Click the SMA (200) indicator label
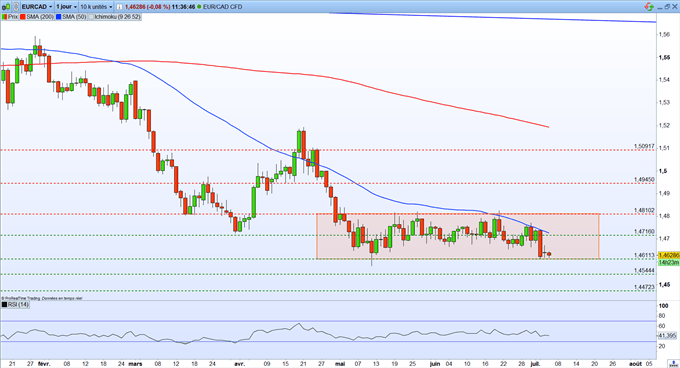 pyautogui.click(x=40, y=17)
